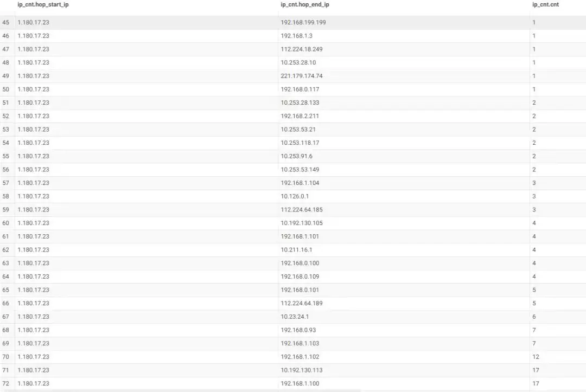Select the cell with 10.211.16.1
586x392 pixels.
tap(296, 250)
